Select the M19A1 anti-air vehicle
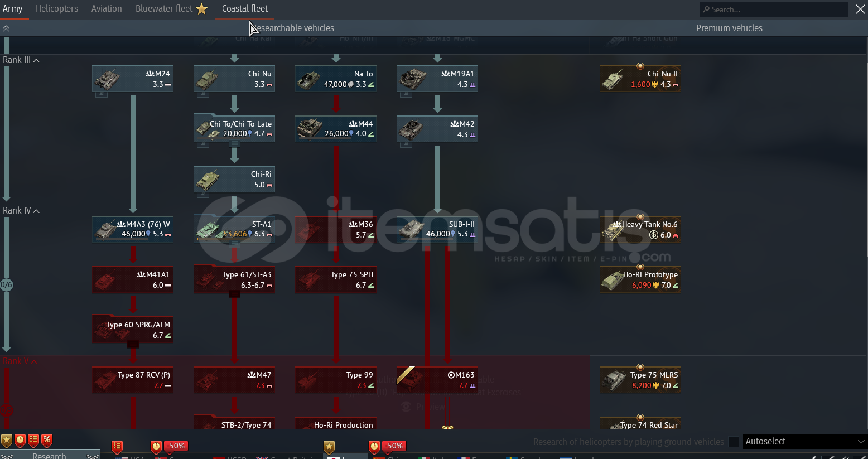The height and width of the screenshot is (459, 868). [x=437, y=79]
